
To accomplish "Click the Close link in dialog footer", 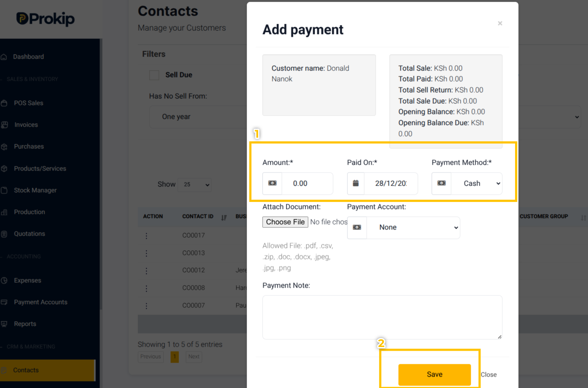I will (488, 375).
